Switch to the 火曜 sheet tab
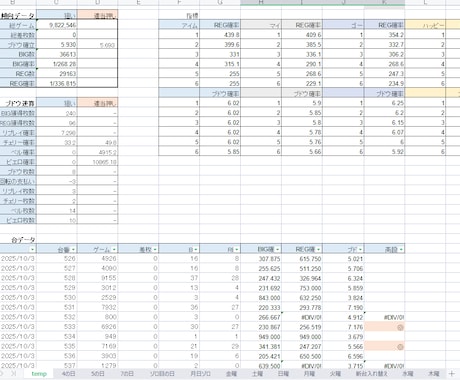 click(x=335, y=374)
